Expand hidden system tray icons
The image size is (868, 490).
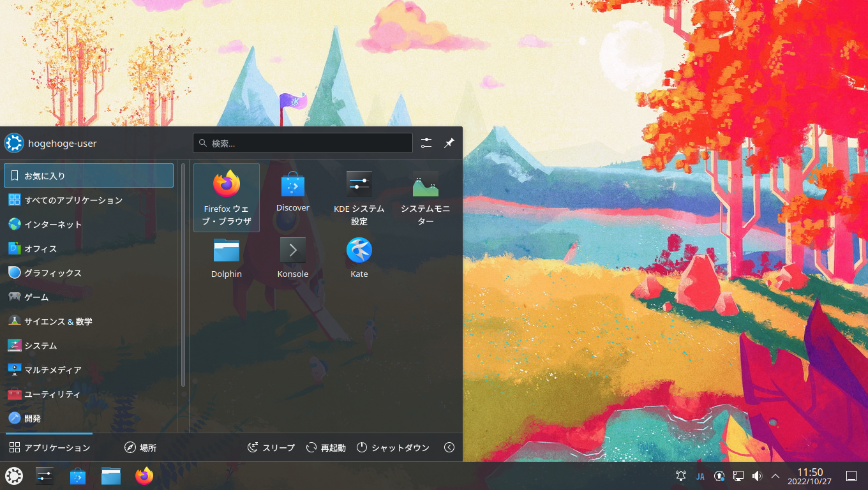point(775,476)
